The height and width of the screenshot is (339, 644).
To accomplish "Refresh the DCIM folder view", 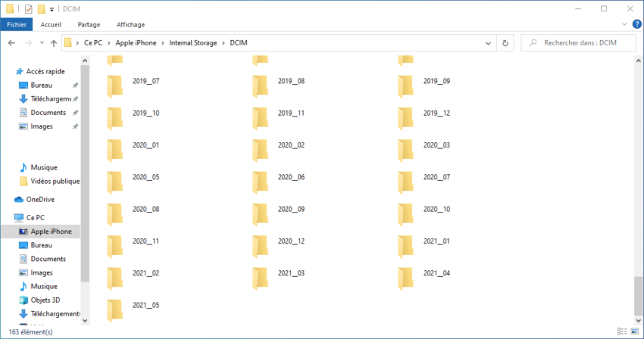I will 505,43.
